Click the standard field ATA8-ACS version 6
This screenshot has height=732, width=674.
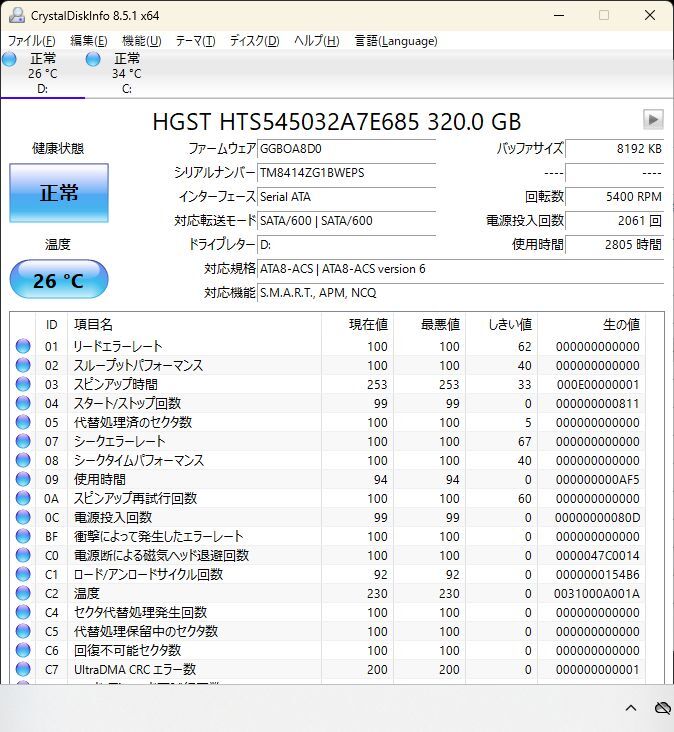tap(460, 269)
